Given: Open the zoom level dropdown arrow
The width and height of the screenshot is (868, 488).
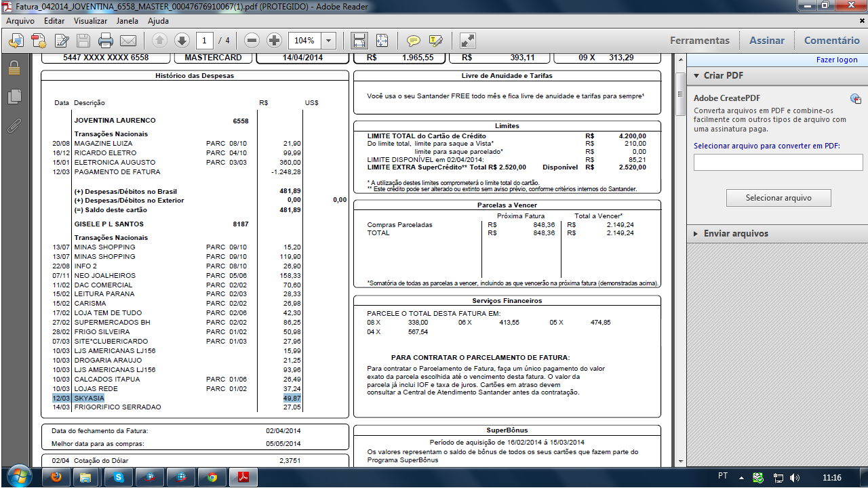Looking at the screenshot, I should coord(329,41).
